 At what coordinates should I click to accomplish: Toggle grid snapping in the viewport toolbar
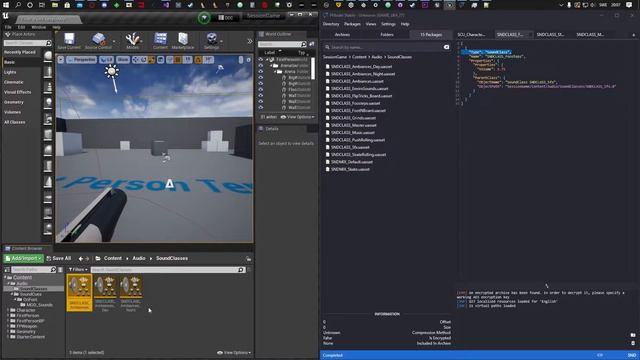[x=178, y=60]
